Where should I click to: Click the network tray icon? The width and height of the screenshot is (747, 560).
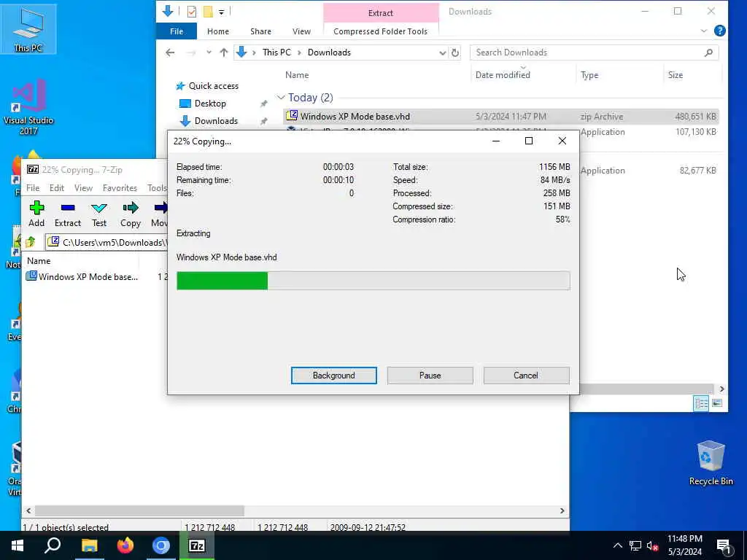coord(635,545)
